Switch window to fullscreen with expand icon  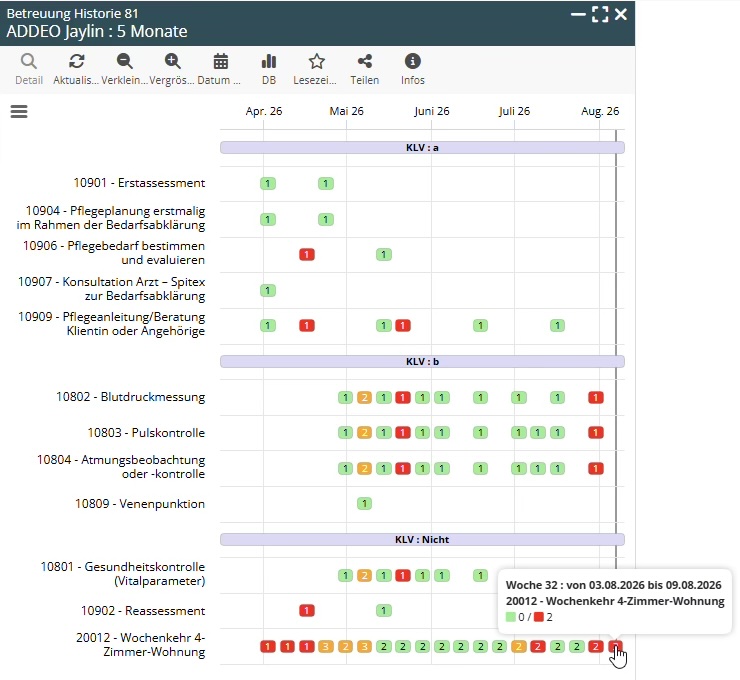click(600, 15)
